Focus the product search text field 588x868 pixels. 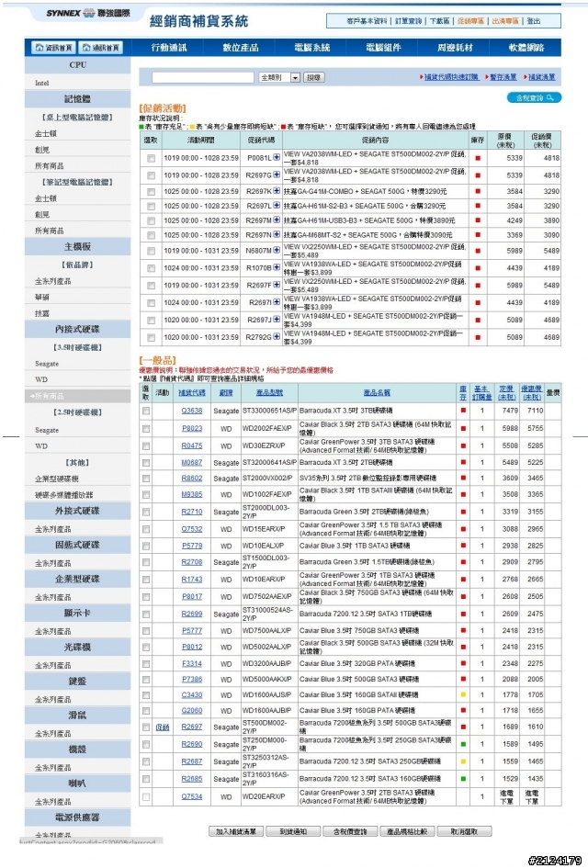pos(203,77)
